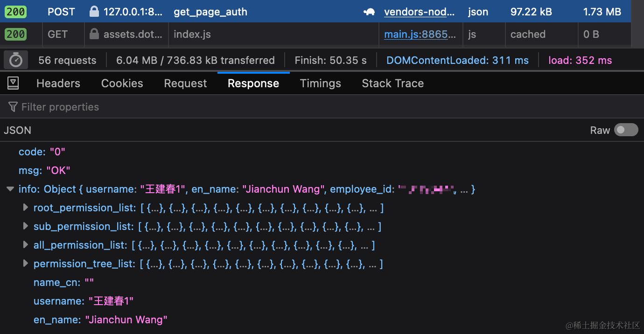Screen dimensions: 644x334
Task: Click the grey padlock on the index.js row
Action: (x=95, y=34)
